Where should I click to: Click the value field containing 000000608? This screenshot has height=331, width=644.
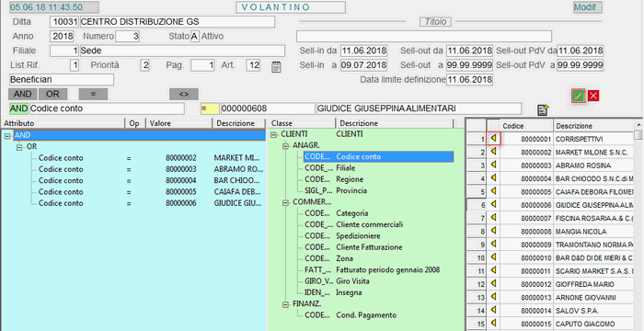tap(268, 108)
